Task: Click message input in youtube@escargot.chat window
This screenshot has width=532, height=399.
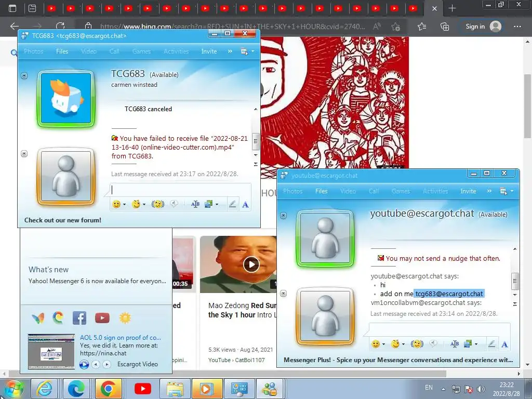Action: (440, 329)
